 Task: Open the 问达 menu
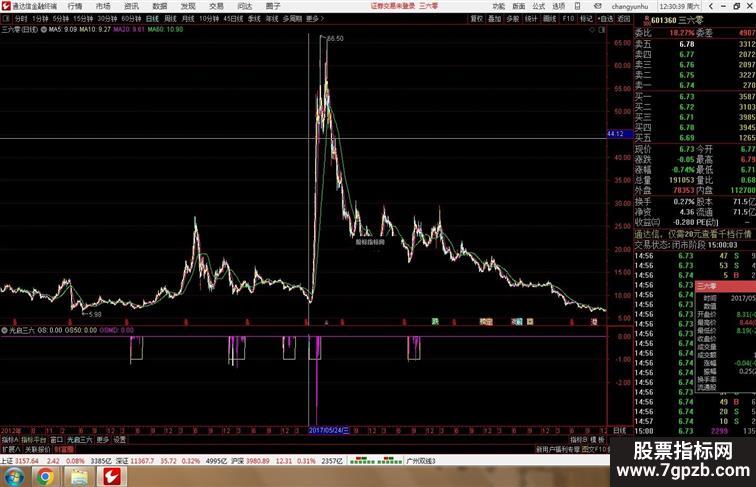(x=245, y=6)
